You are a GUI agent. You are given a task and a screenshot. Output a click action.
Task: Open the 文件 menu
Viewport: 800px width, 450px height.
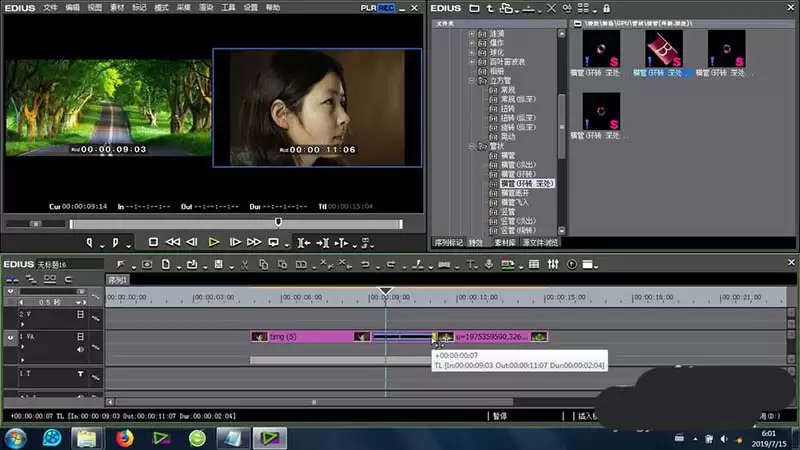point(50,8)
